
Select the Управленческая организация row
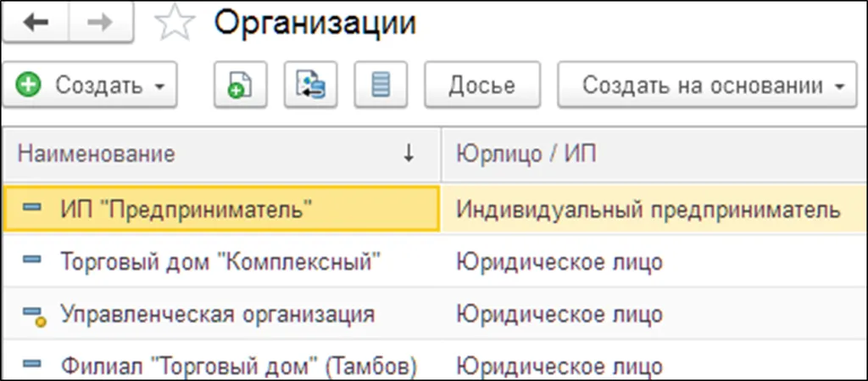point(217,314)
